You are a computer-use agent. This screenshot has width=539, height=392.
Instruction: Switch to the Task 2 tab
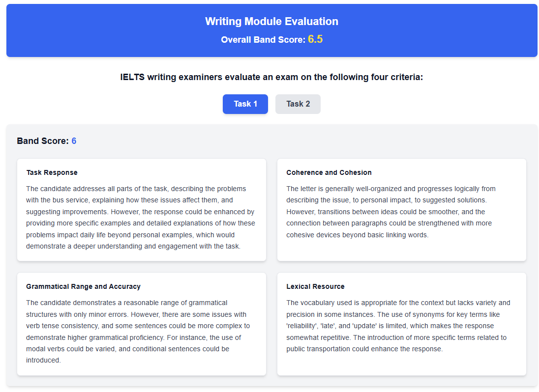pos(298,104)
